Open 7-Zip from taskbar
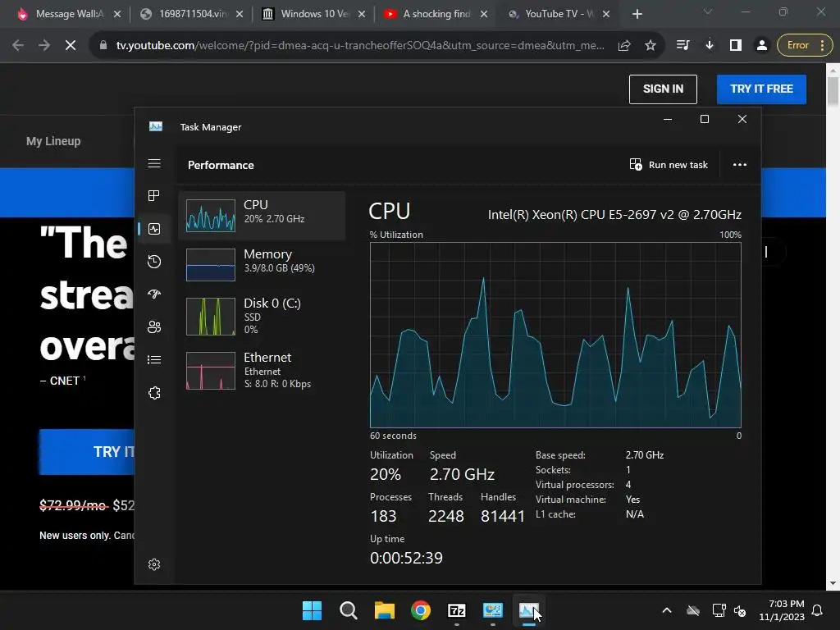 (456, 610)
